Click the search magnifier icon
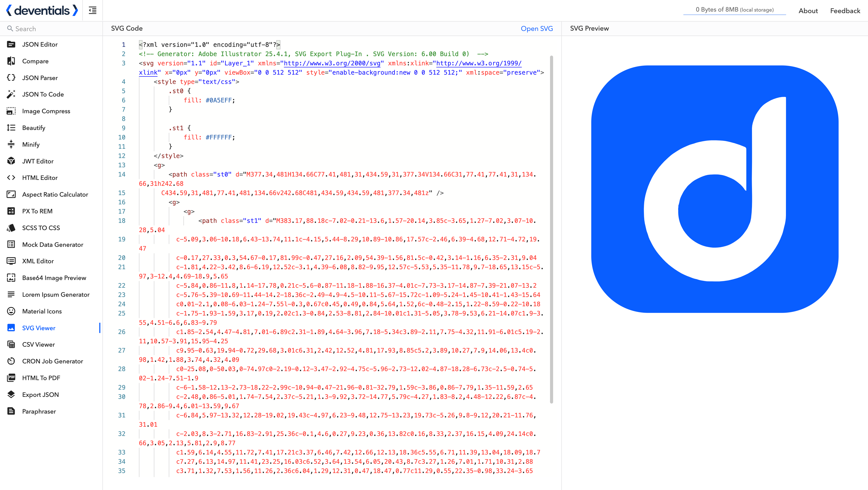 coord(10,29)
